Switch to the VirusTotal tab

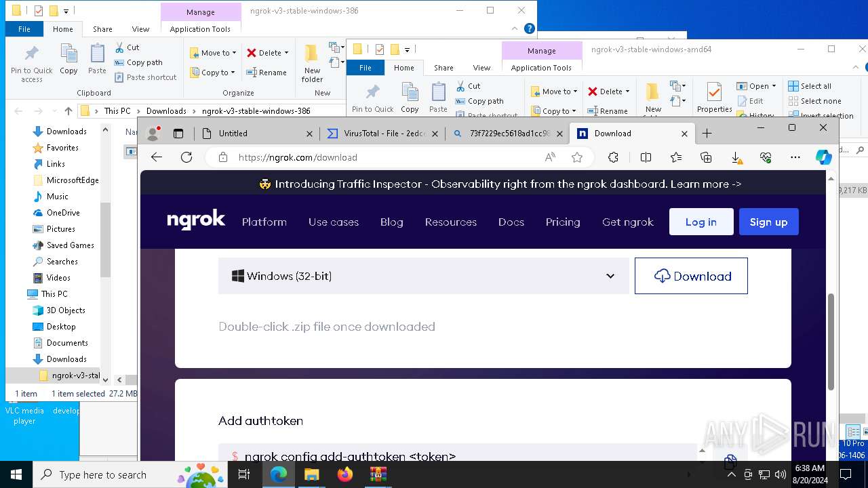pyautogui.click(x=382, y=134)
